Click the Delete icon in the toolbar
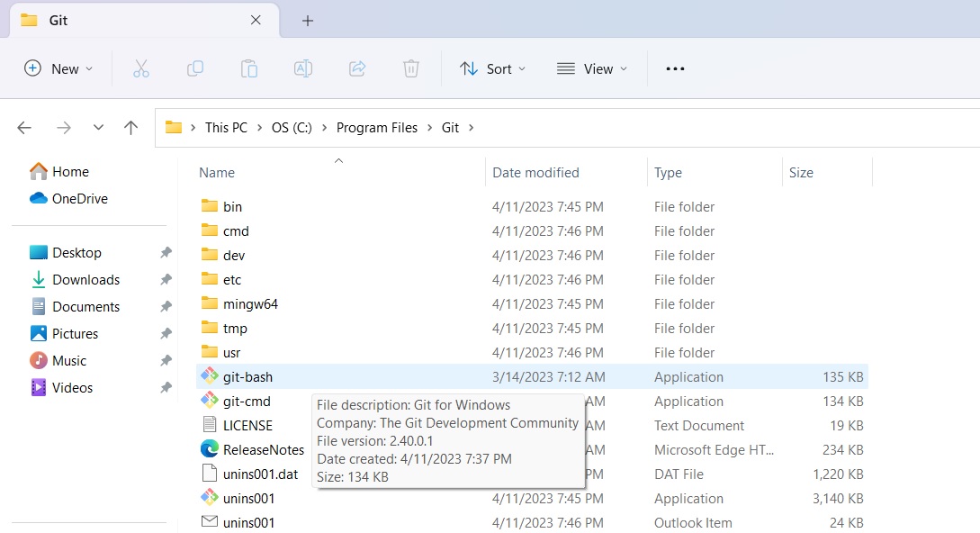980x533 pixels. point(411,68)
